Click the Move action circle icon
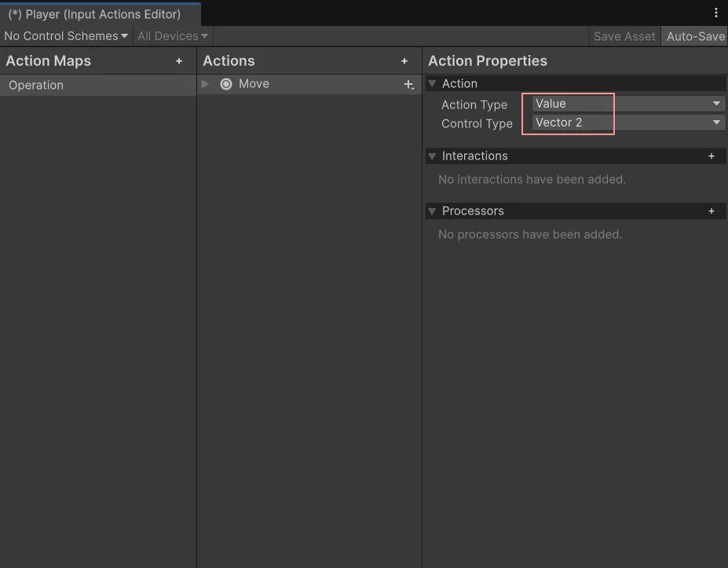The image size is (728, 568). (x=226, y=84)
